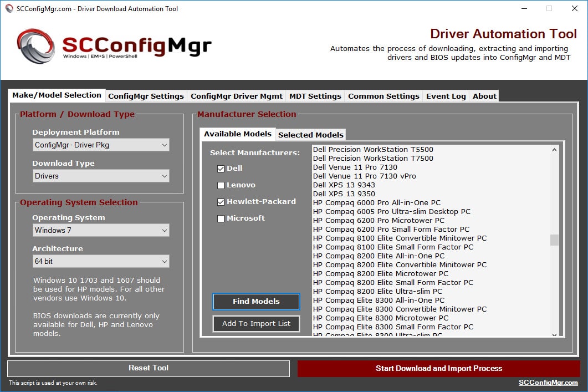Viewport: 588px width, 392px height.
Task: Switch to the Selected Models tab
Action: (x=310, y=135)
